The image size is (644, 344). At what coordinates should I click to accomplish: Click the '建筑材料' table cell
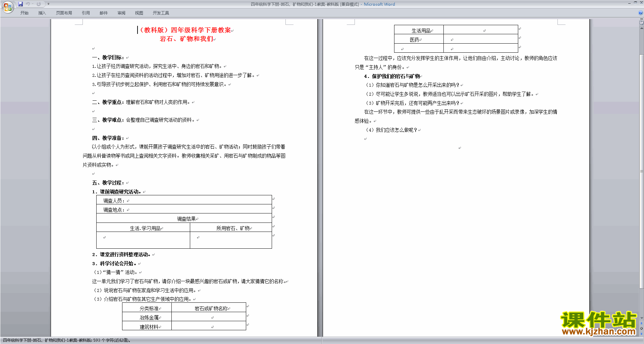tap(147, 326)
